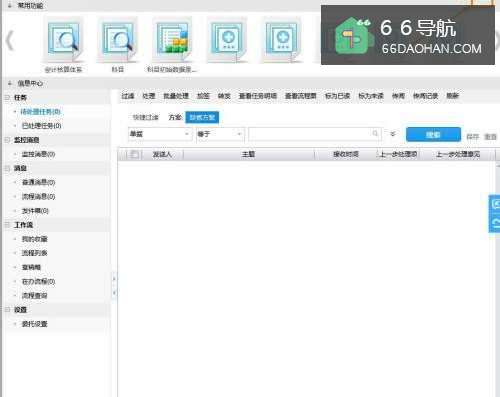Viewport: 500px width, 397px height.
Task: Click the 重置 link beside search
Action: point(490,137)
